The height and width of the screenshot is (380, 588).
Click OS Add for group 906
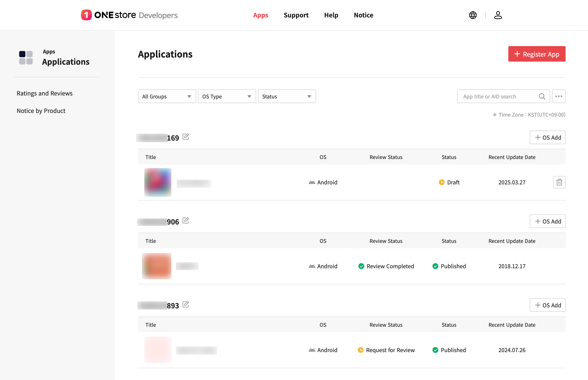pos(547,221)
